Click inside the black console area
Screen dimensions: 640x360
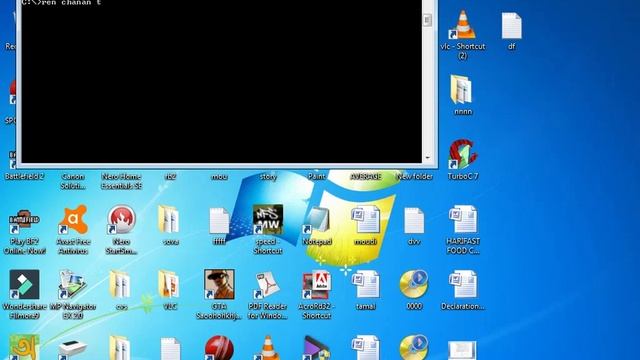point(222,82)
